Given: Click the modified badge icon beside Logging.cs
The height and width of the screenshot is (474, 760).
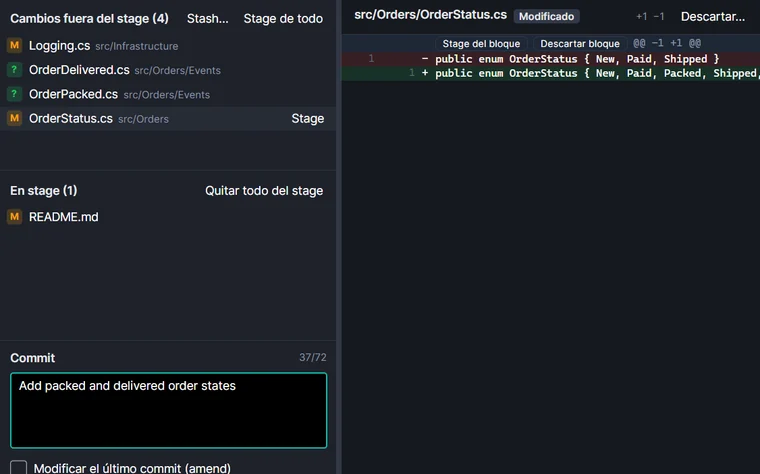Looking at the screenshot, I should pyautogui.click(x=15, y=46).
